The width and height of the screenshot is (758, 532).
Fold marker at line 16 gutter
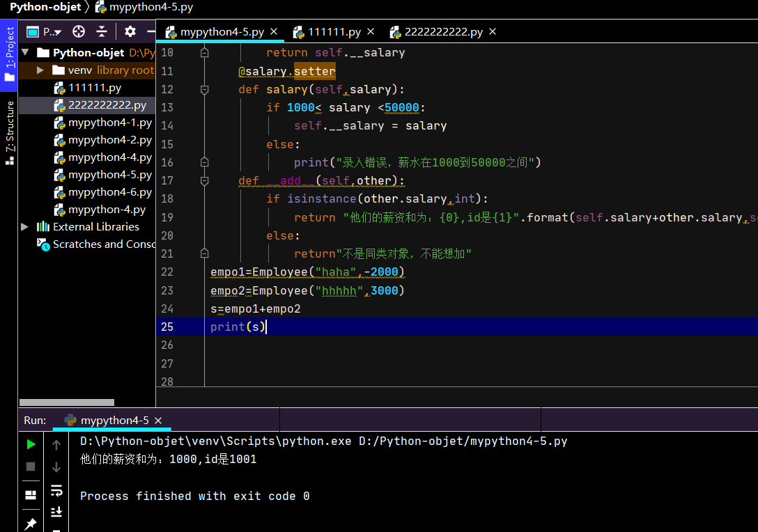[x=205, y=162]
